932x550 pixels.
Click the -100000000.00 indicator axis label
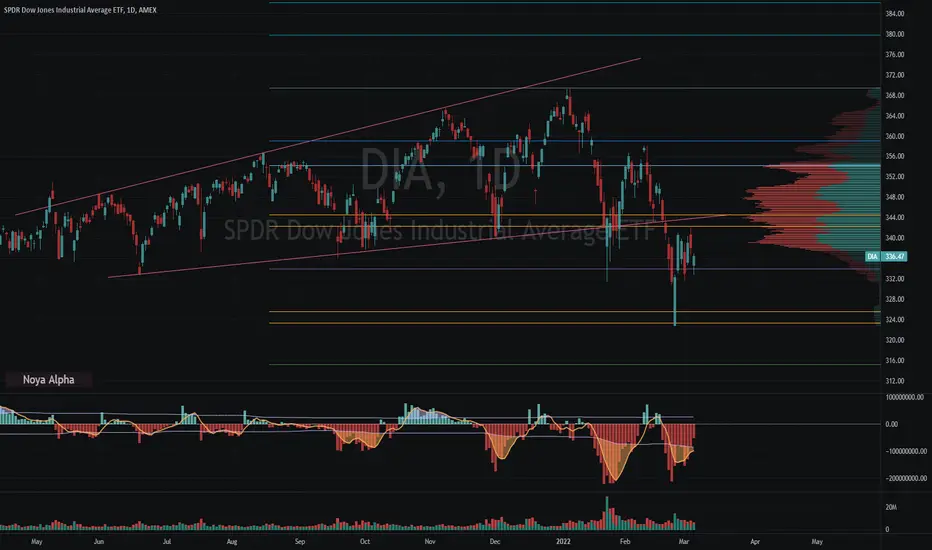pos(906,451)
